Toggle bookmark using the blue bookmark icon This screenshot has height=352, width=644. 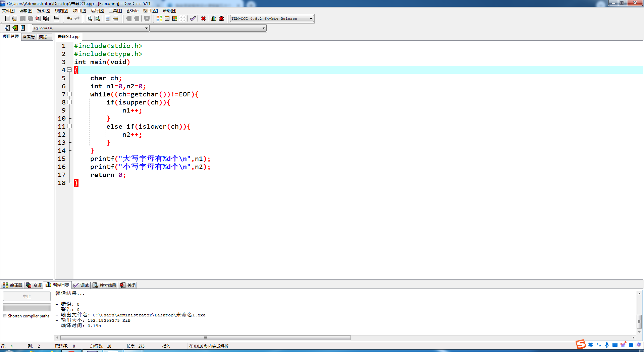pos(23,28)
